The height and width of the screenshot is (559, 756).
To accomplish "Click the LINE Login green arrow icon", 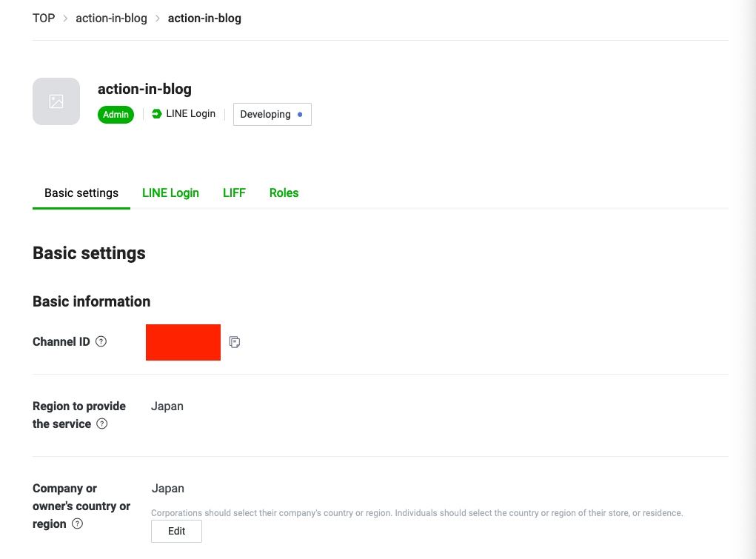I will [157, 114].
